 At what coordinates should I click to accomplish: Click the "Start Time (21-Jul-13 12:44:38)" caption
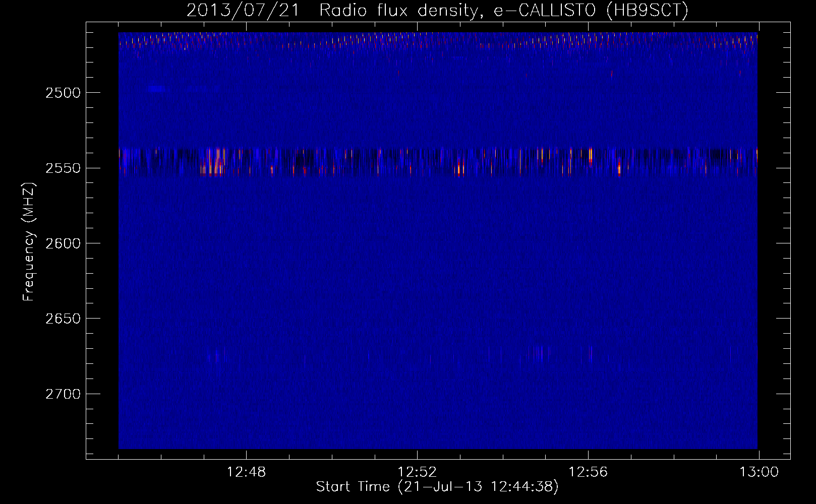coord(437,487)
